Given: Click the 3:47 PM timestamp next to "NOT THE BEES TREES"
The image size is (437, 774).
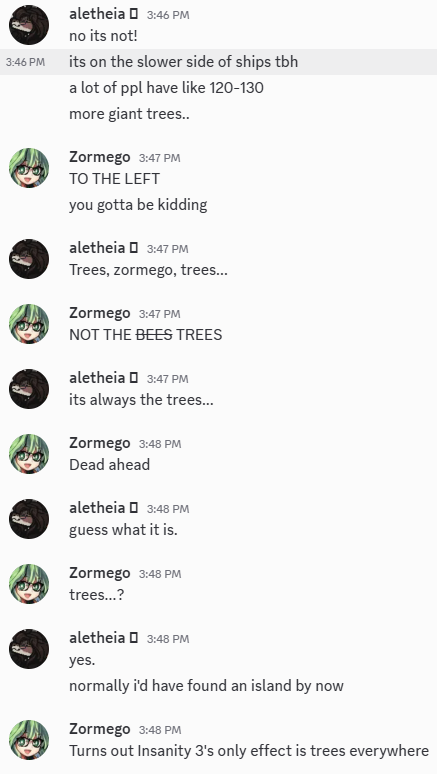Looking at the screenshot, I should [x=159, y=314].
